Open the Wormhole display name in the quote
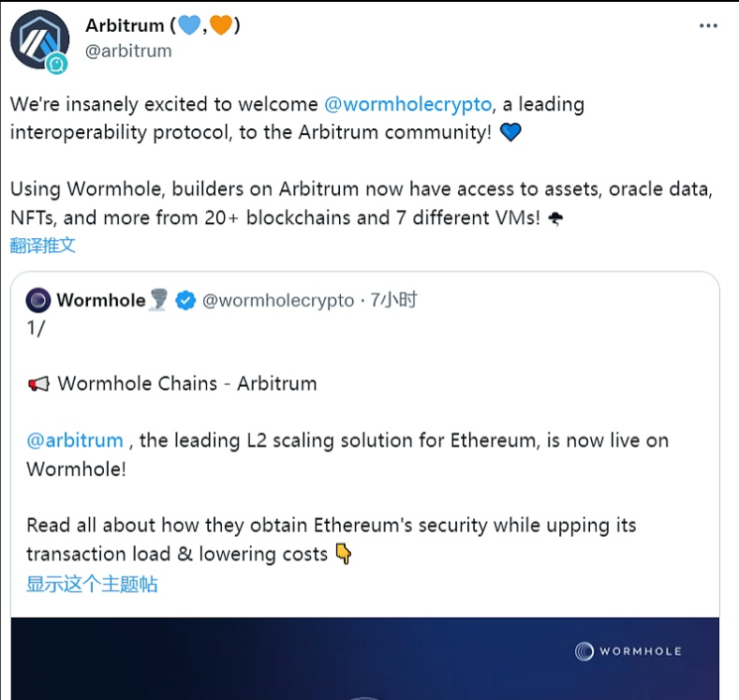The height and width of the screenshot is (700, 739). click(100, 301)
